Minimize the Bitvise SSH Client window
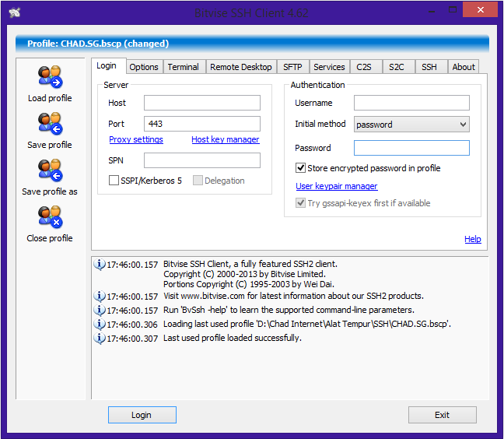This screenshot has width=504, height=439. 432,10
